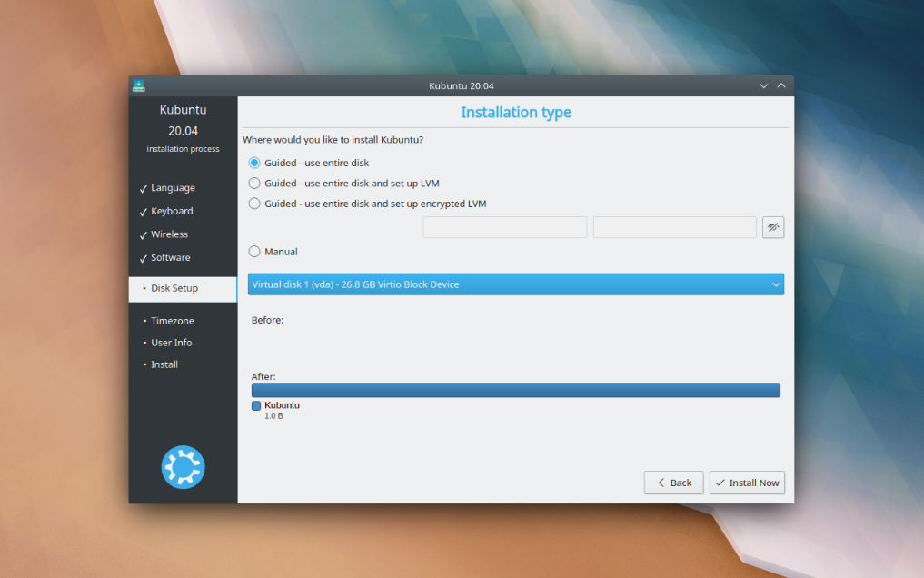Toggle the show passphrase eye icon
This screenshot has width=924, height=578.
773,227
